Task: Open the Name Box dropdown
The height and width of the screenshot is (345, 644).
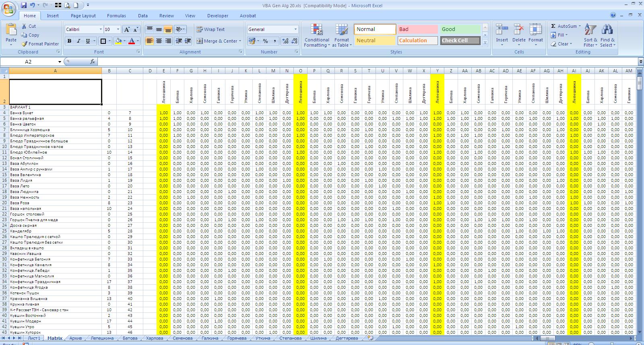Action: click(60, 62)
